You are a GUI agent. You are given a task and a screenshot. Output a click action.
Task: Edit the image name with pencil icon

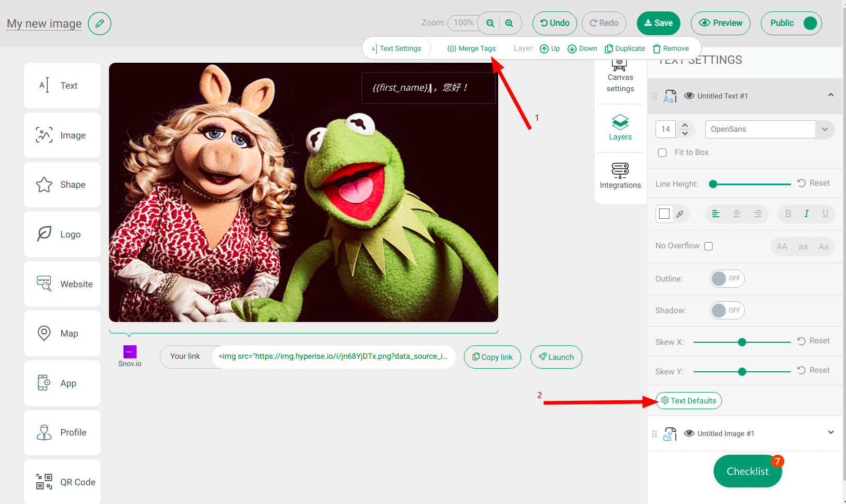click(x=100, y=23)
